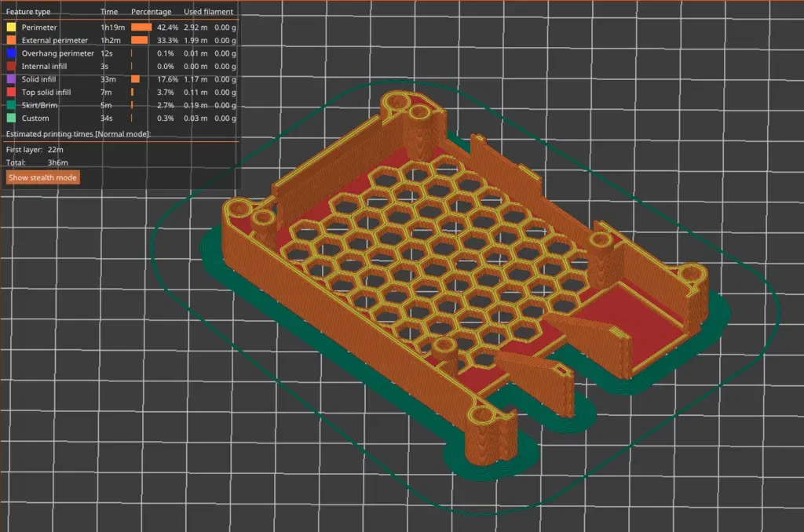Click the 1h2m External perimeter time
Screen dimensions: 804x532
111,40
